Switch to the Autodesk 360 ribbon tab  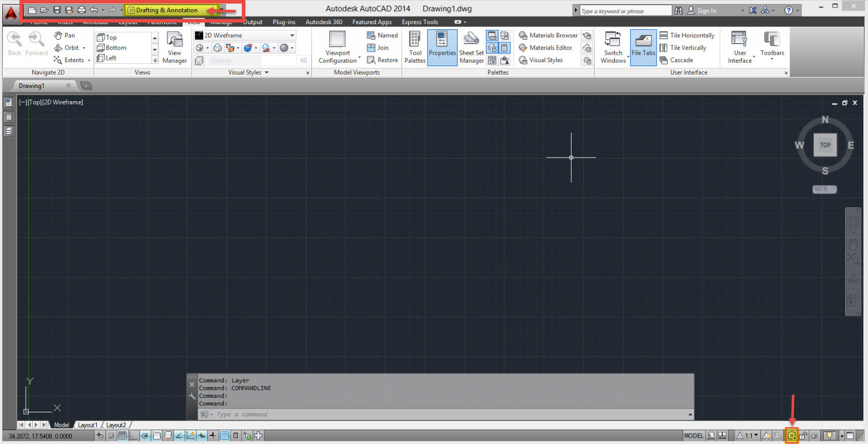pyautogui.click(x=324, y=22)
